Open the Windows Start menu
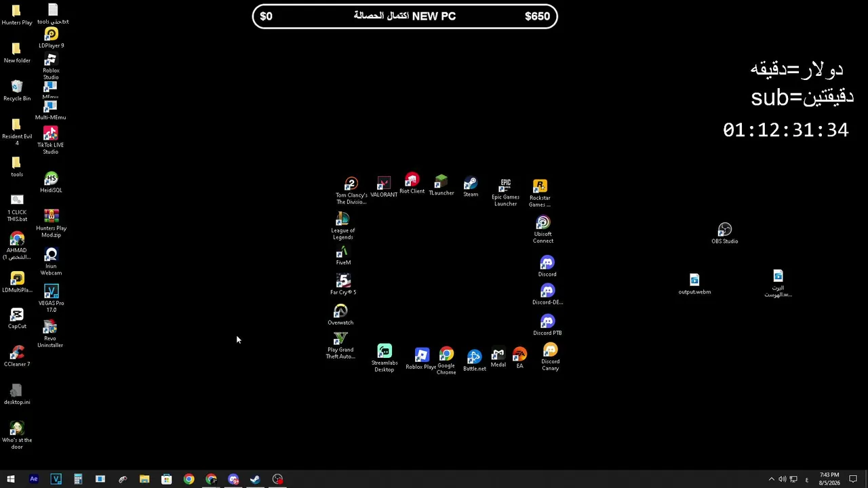This screenshot has height=488, width=868. coord(11,479)
